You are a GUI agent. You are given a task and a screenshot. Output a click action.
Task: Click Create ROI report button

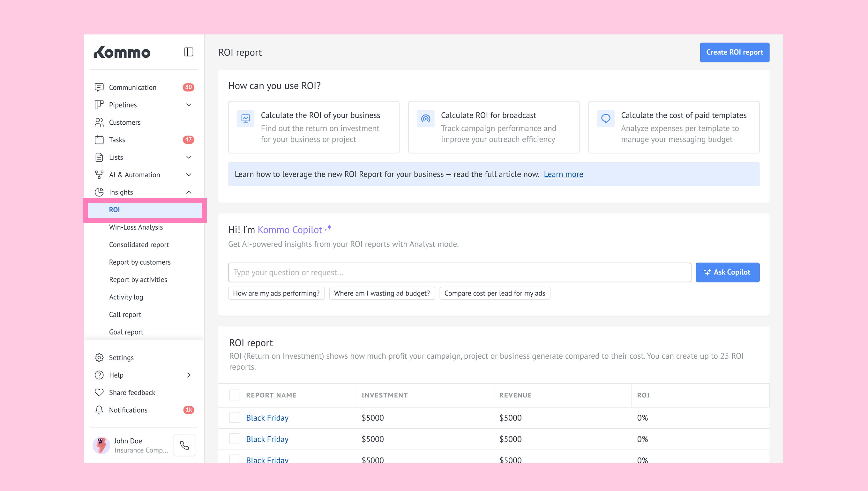[x=735, y=52]
